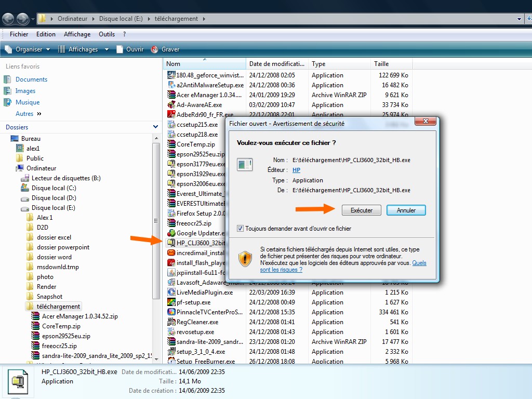
Task: Click the Ouvrir toolbar icon
Action: [120, 49]
